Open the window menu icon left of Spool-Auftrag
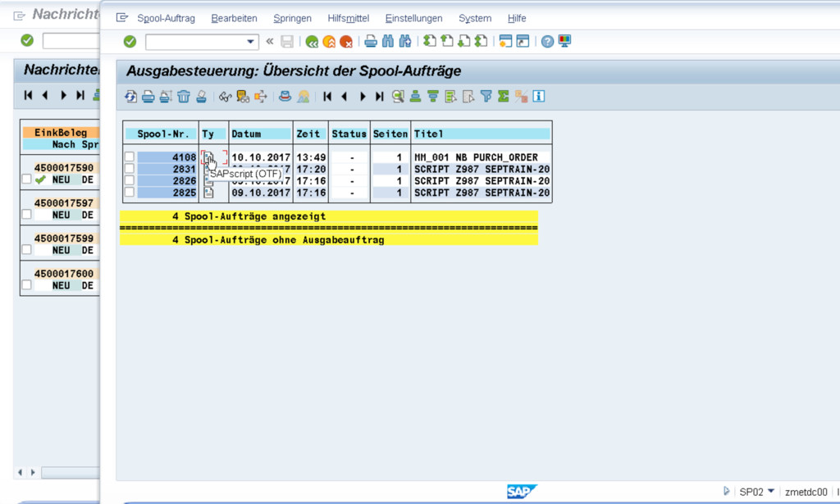This screenshot has height=504, width=840. point(122,18)
